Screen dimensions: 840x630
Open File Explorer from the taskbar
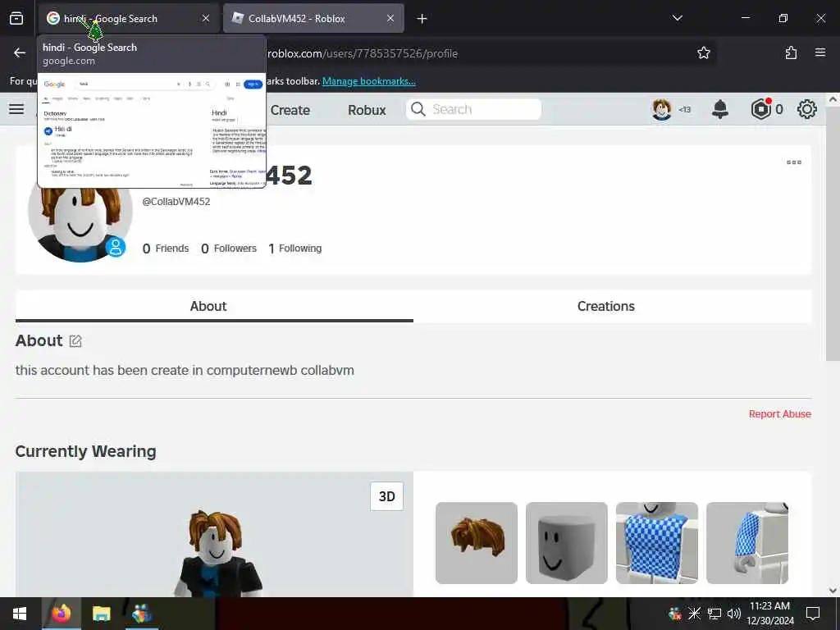[101, 614]
